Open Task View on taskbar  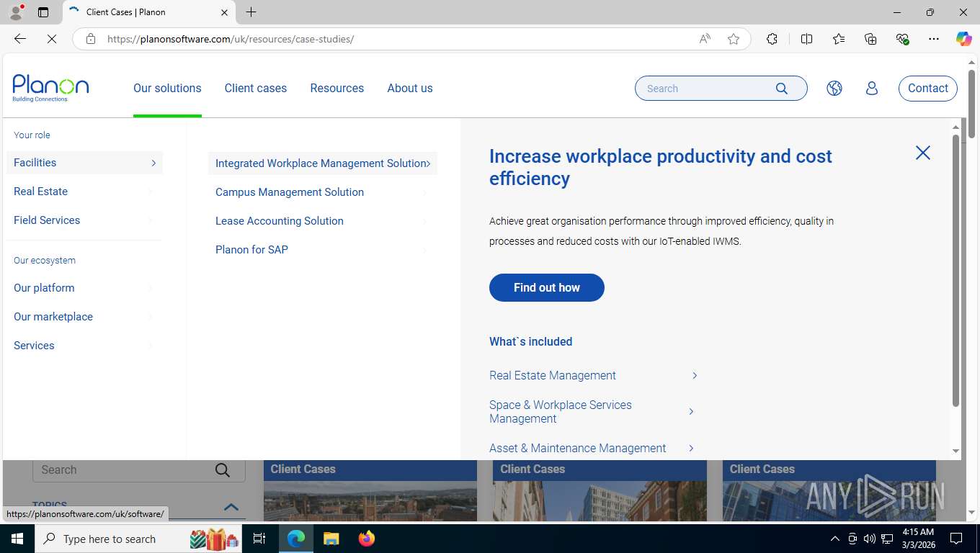259,539
